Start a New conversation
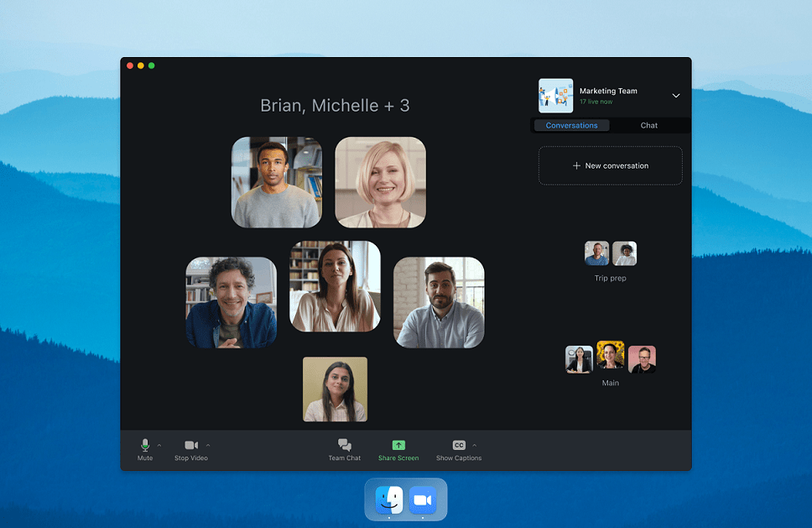812x528 pixels. click(x=610, y=166)
